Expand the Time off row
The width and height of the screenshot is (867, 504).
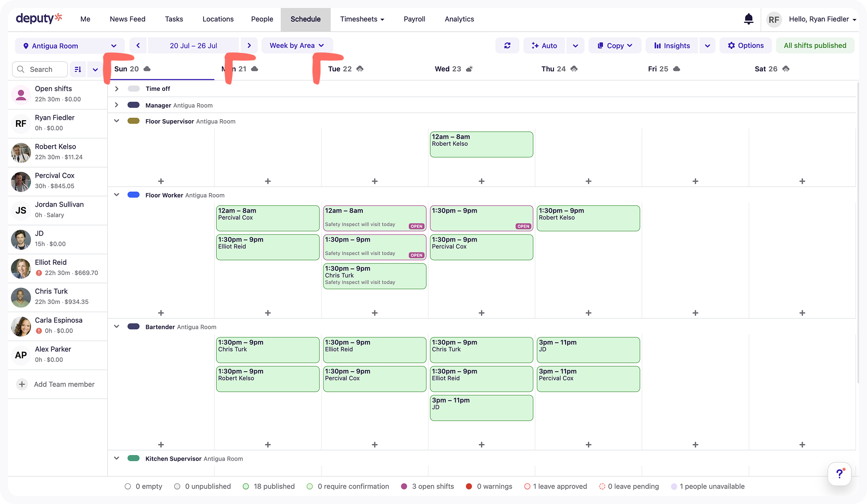pyautogui.click(x=116, y=89)
